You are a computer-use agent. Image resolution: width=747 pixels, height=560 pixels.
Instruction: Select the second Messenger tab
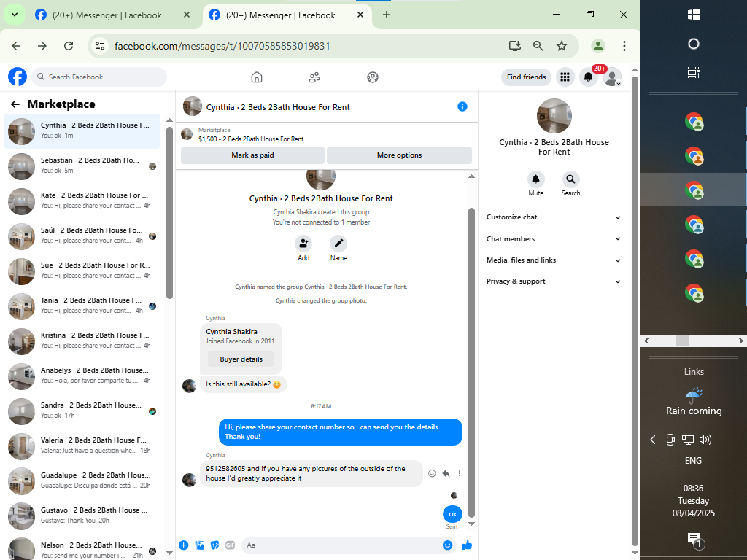286,15
